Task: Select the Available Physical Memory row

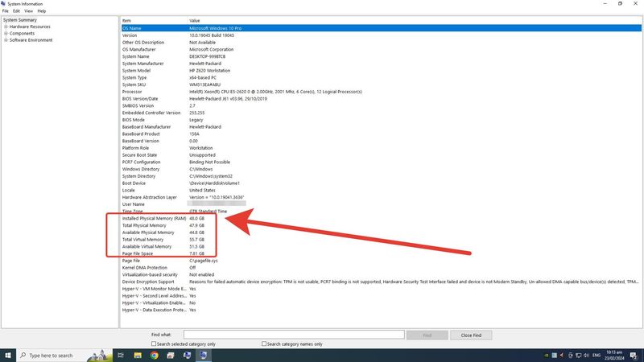Action: click(x=381, y=232)
